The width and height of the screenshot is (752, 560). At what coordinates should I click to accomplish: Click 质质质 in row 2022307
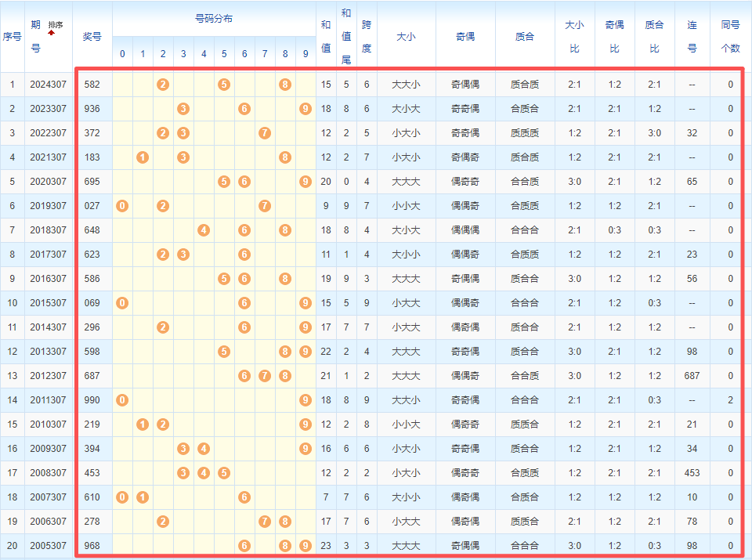click(525, 133)
